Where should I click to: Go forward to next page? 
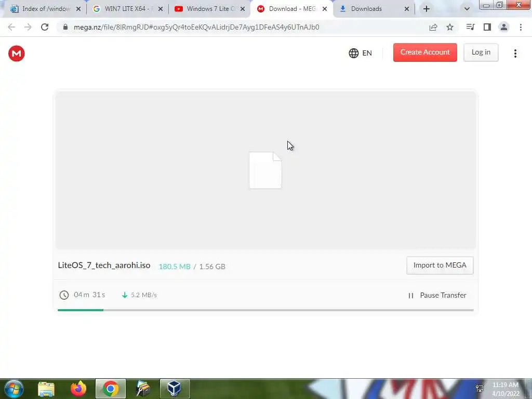point(28,27)
